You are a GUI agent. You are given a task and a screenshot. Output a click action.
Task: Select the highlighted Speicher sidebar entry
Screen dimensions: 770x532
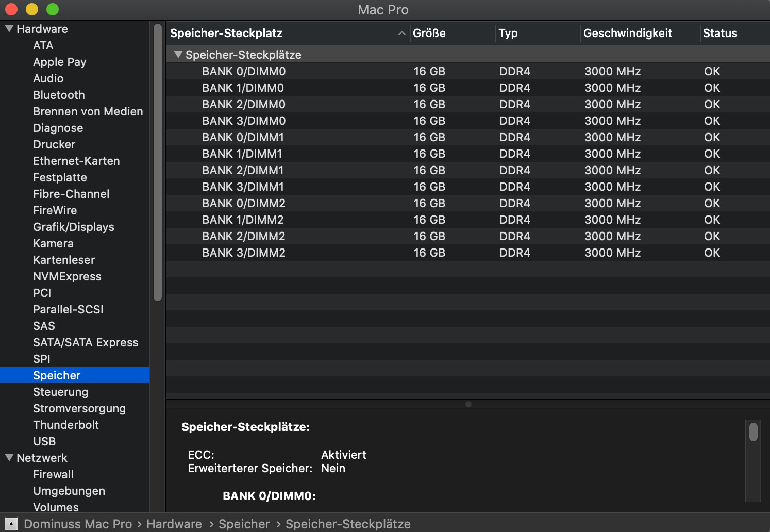[75, 375]
